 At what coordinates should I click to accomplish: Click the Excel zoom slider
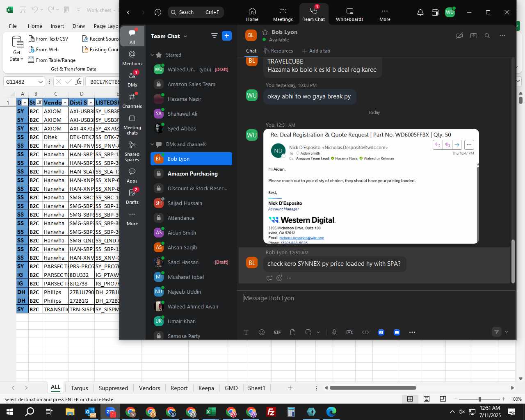tap(479, 399)
